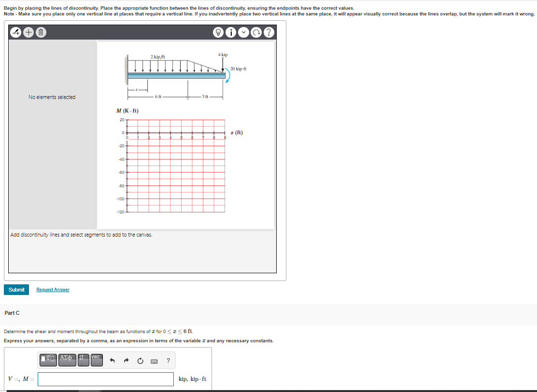Open the on-screen keyboard icon
Viewport: 537px width, 392px height.
[x=154, y=360]
